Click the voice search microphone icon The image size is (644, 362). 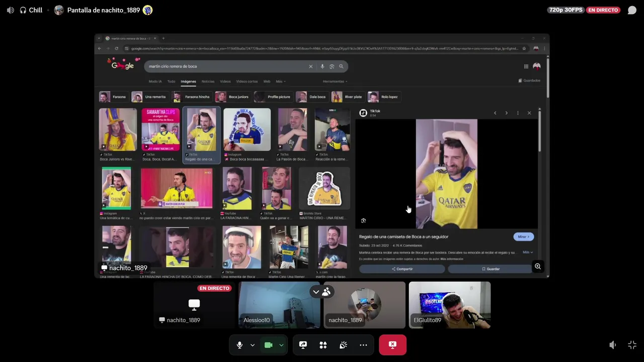(322, 66)
